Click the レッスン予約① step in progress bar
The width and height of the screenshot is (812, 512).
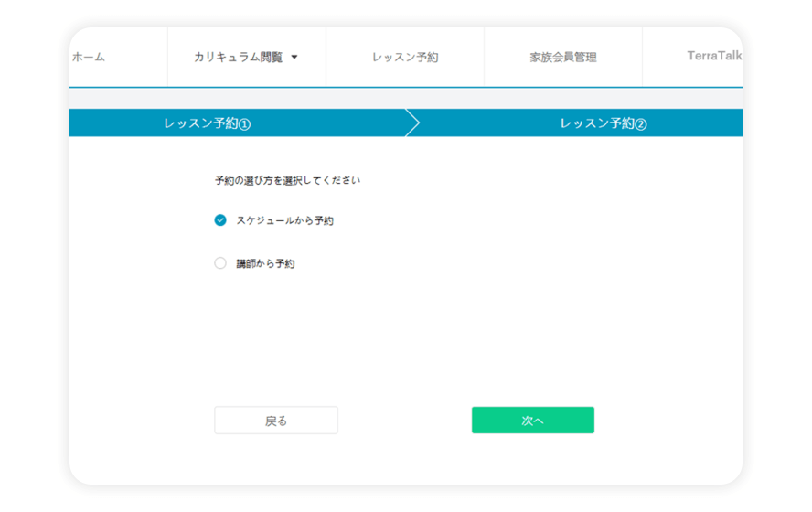tap(207, 123)
